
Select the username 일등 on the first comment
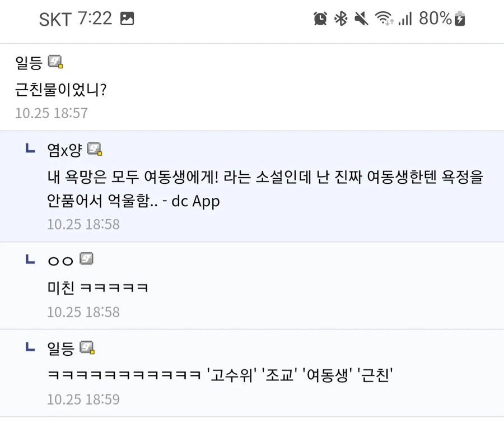point(27,62)
